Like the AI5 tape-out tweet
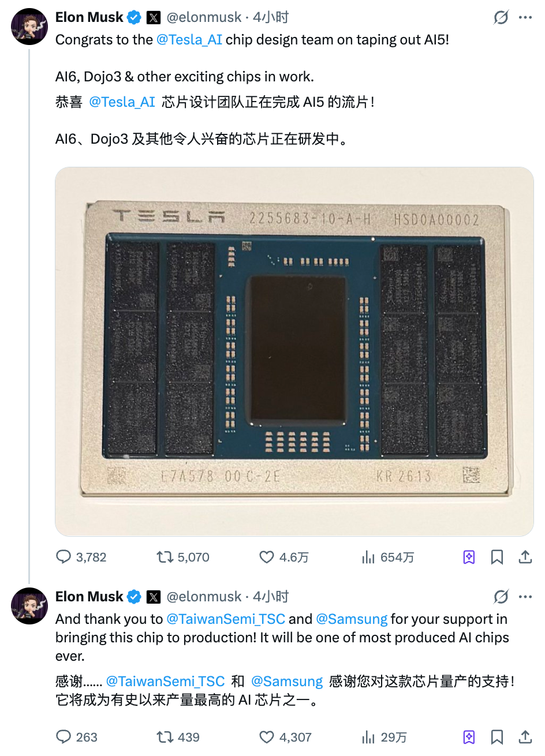 click(x=266, y=557)
